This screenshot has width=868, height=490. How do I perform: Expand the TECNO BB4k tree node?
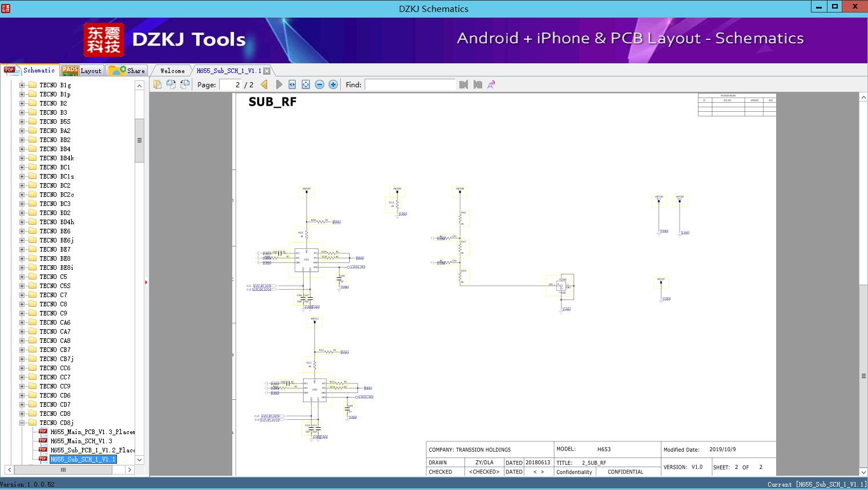coord(22,158)
